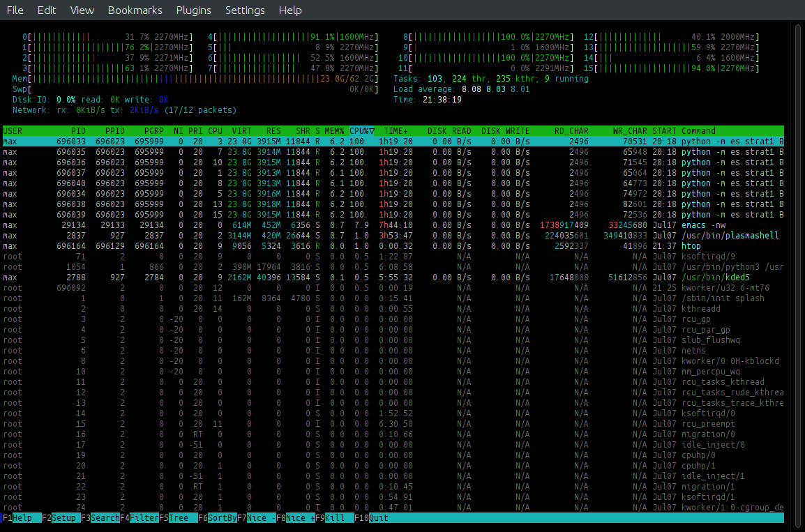Open the F6 SortBy selector
This screenshot has height=532, width=805.
(x=221, y=518)
